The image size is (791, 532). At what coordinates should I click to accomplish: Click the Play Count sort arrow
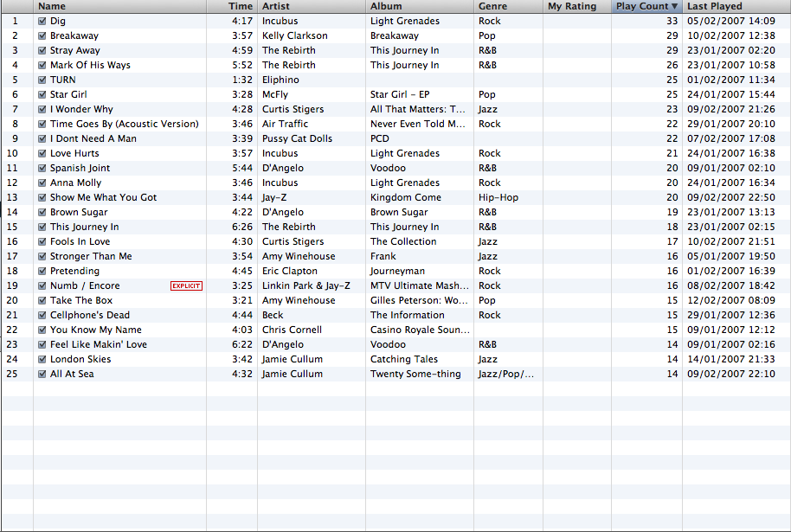(x=674, y=6)
